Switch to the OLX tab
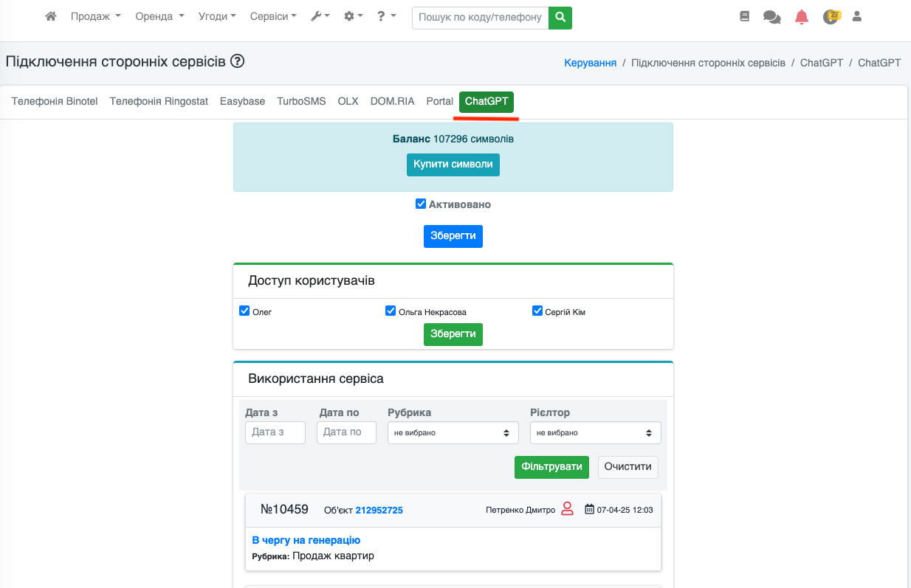 (x=348, y=102)
